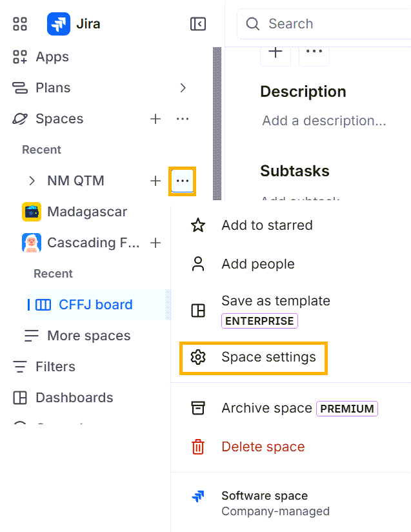The width and height of the screenshot is (411, 532).
Task: Expand the NM QTM space chevron
Action: click(32, 181)
